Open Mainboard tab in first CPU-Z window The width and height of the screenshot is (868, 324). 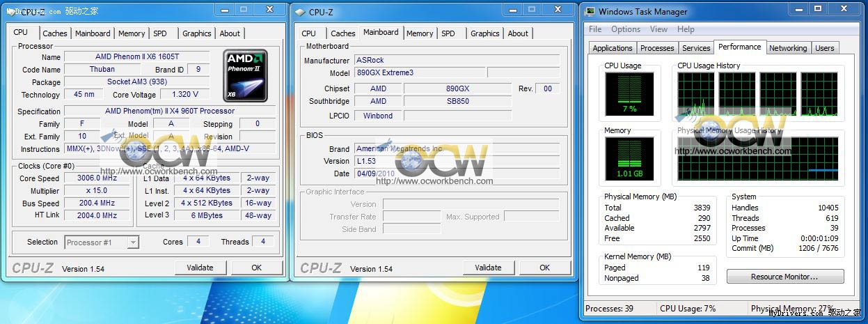click(x=93, y=33)
